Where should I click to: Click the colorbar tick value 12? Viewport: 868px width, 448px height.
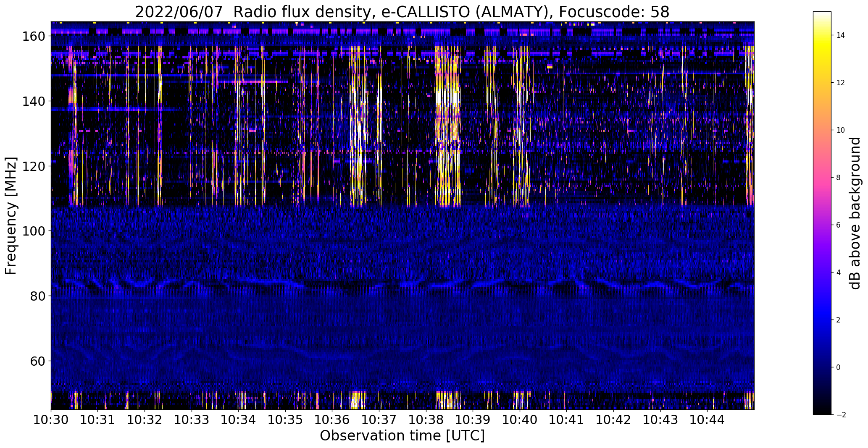(841, 83)
